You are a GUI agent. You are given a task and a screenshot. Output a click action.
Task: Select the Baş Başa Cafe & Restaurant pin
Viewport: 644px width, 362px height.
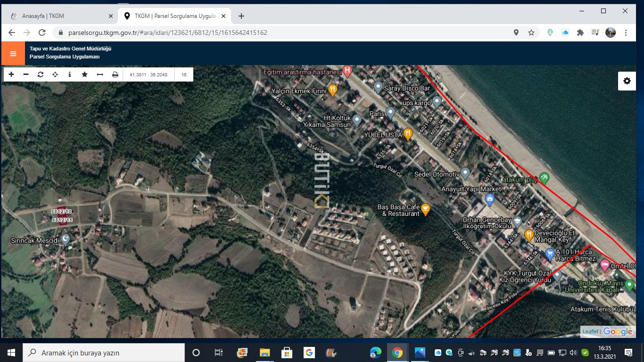[x=425, y=209]
